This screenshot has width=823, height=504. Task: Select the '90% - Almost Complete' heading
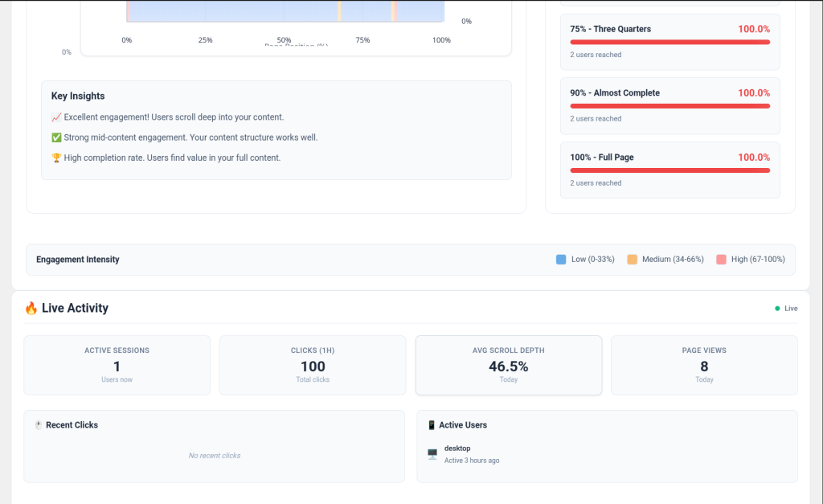[615, 93]
